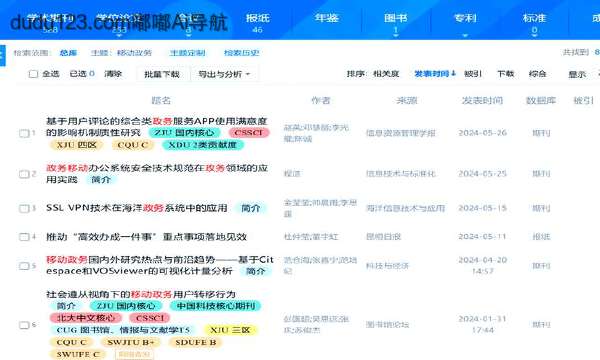Click 简介 badge on SSL VPN article
Image resolution: width=600 pixels, height=360 pixels.
point(251,208)
